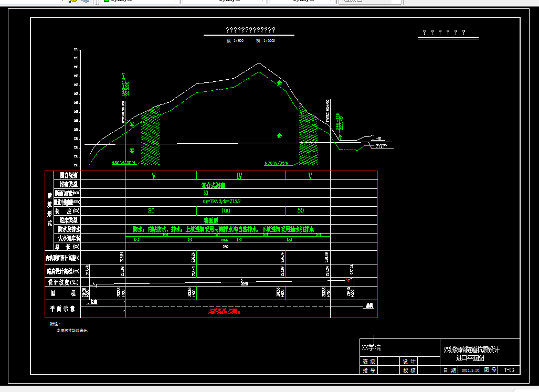Select the green waterproofing description line
539x392 pixels.
[224, 229]
